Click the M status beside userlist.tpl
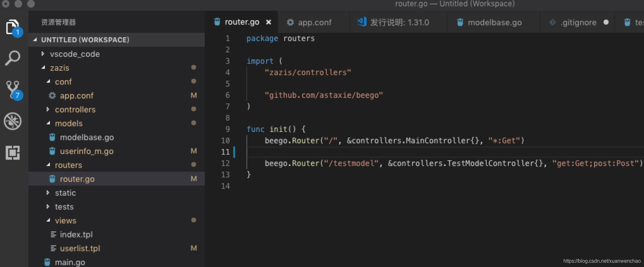This screenshot has width=644, height=267. tap(194, 248)
